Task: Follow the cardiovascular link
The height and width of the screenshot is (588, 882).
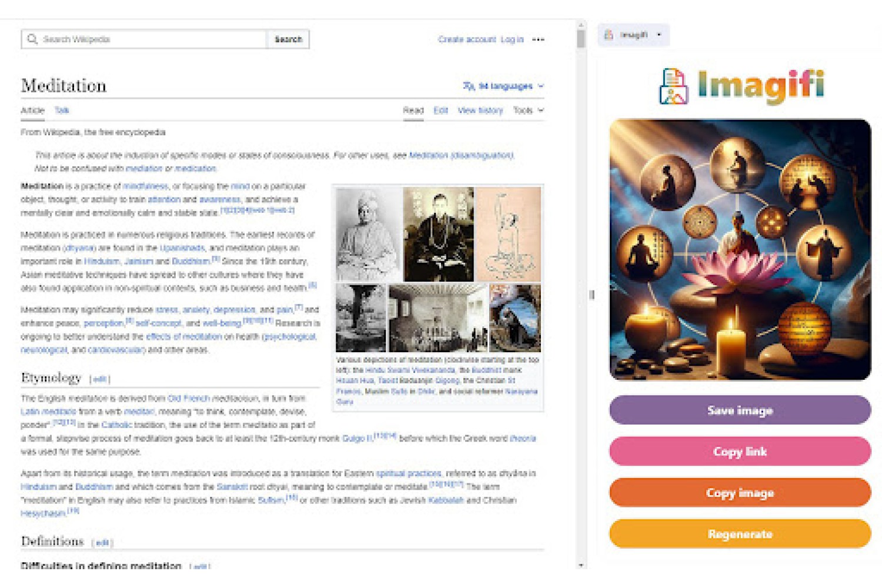Action: [x=115, y=350]
